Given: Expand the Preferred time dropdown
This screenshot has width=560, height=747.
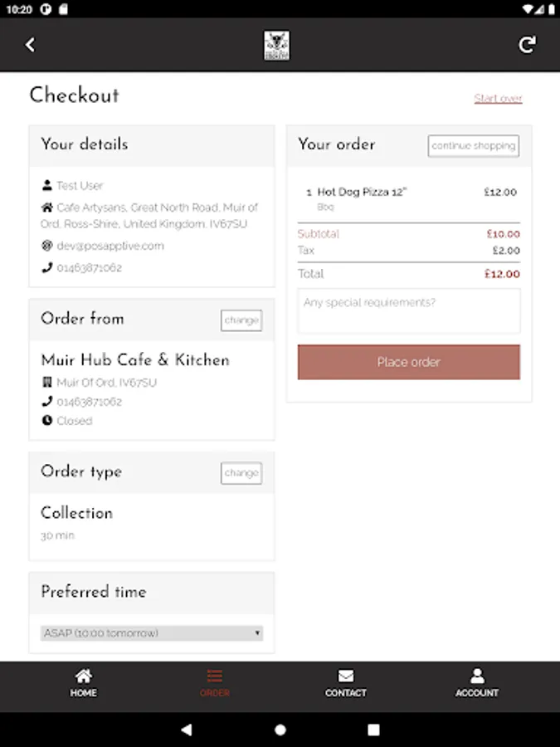Looking at the screenshot, I should [152, 633].
